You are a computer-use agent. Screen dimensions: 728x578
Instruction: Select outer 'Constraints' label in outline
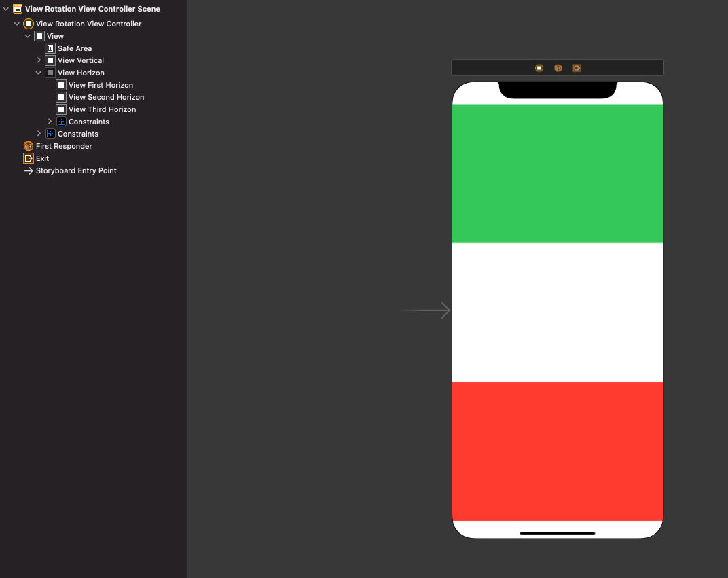coord(78,134)
